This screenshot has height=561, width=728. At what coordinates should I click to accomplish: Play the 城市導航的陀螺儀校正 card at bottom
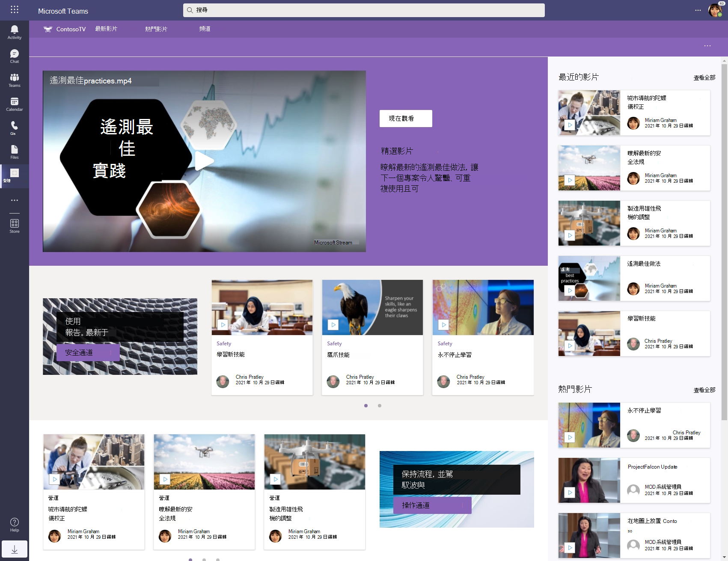(55, 479)
